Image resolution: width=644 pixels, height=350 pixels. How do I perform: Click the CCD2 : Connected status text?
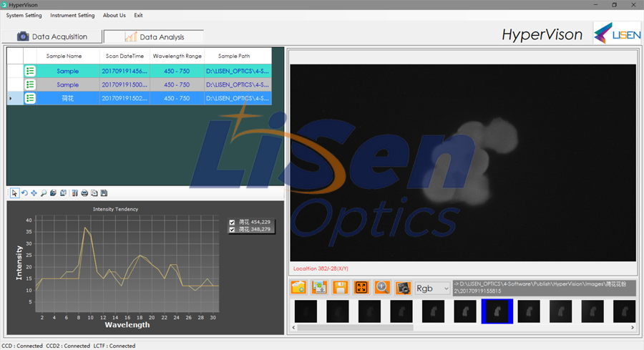coord(68,346)
